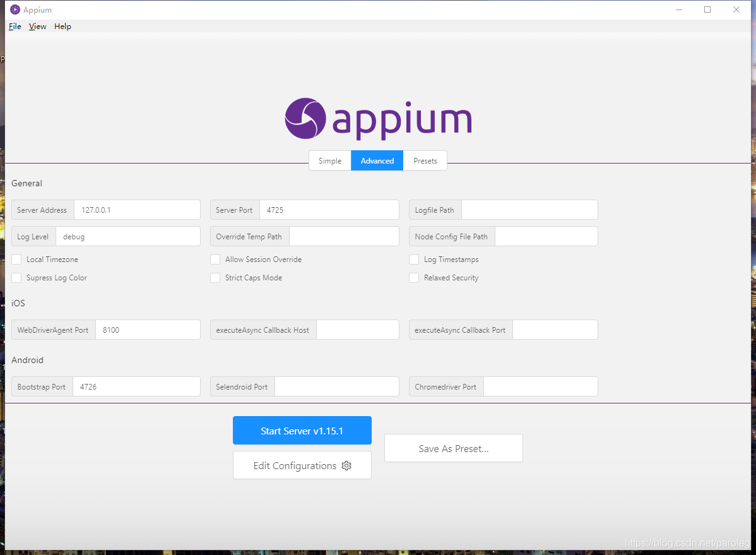Check Allow Session Override
This screenshot has height=555, width=756.
[x=215, y=260]
